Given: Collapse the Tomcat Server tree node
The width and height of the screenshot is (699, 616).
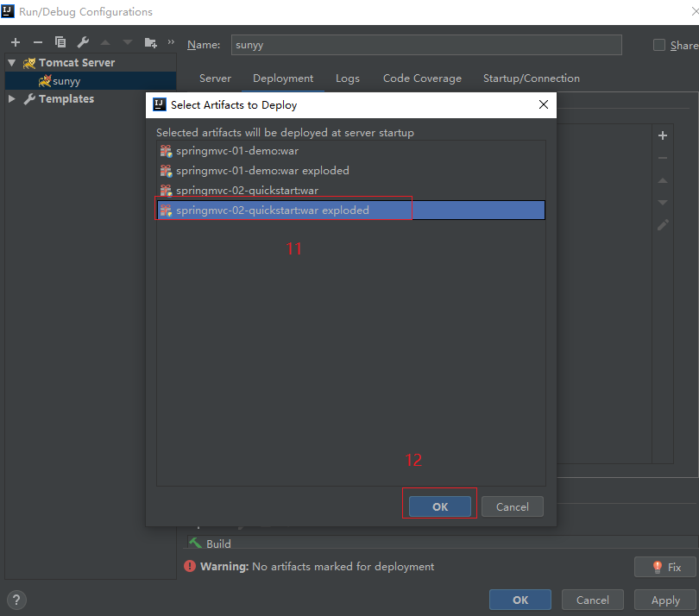Looking at the screenshot, I should click(12, 63).
